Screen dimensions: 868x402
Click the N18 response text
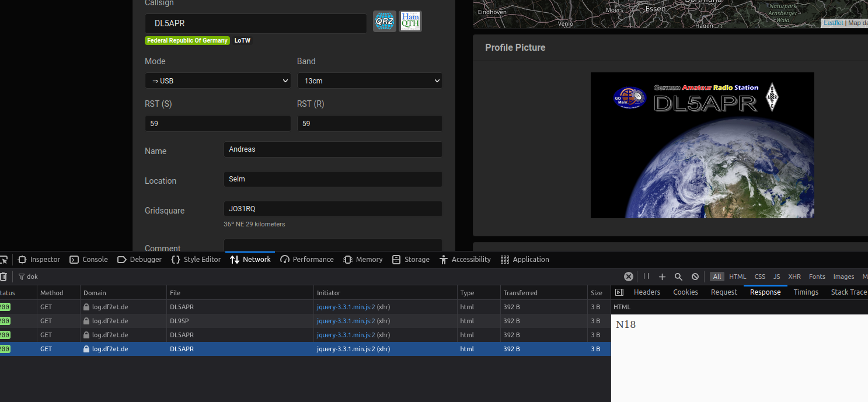click(x=626, y=324)
